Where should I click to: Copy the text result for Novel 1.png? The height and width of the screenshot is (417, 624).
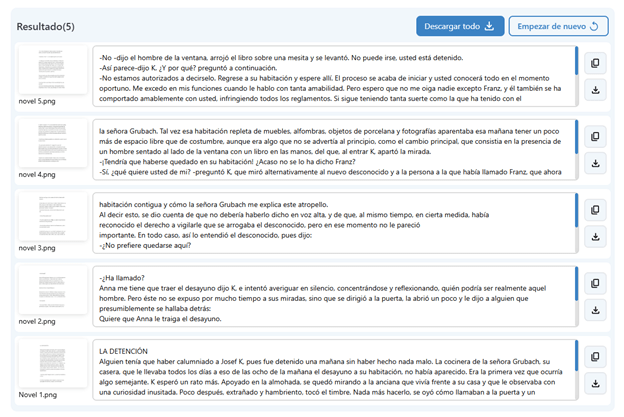(x=595, y=357)
